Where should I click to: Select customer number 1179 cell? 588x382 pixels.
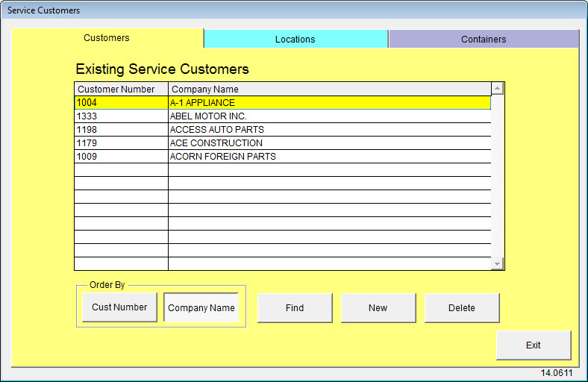coord(121,143)
